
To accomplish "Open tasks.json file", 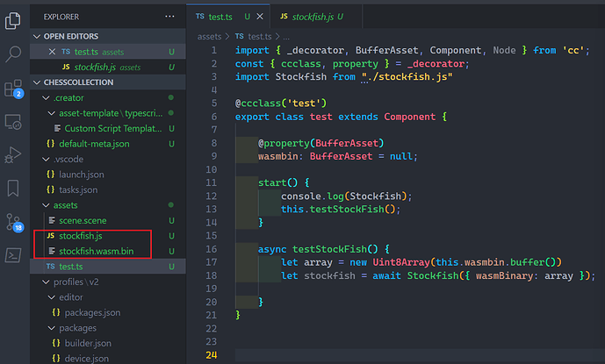I will point(108,189).
